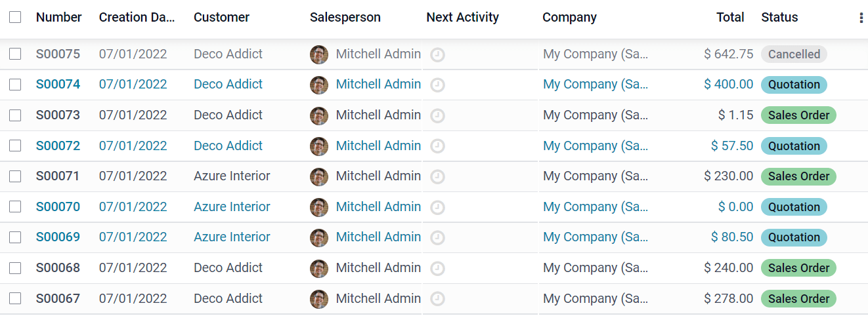Click the activity clock icon for S00067

click(437, 299)
